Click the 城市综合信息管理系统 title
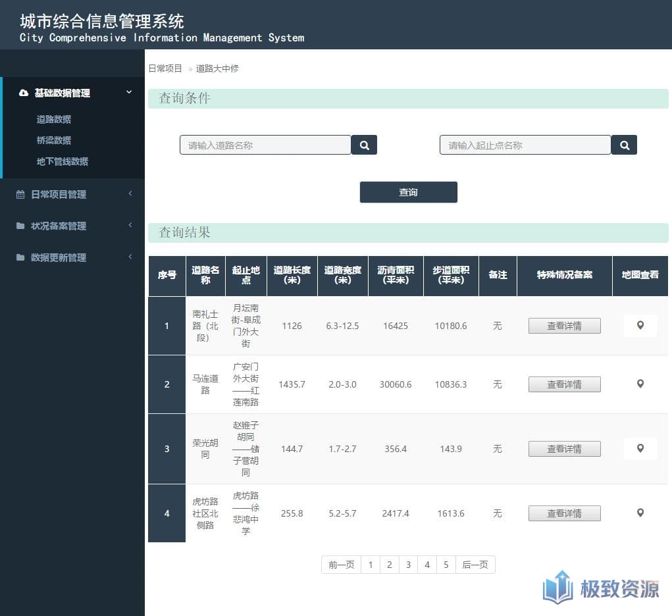672x616 pixels. 102,21
